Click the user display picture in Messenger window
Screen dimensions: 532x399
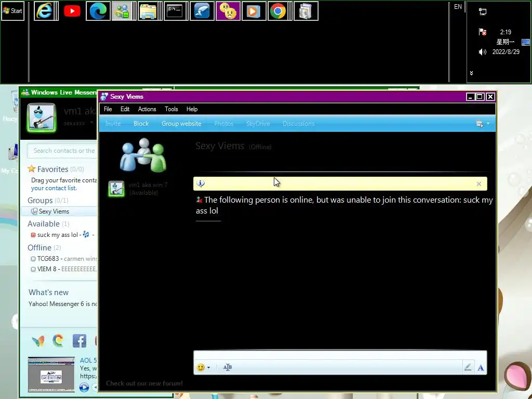[42, 117]
